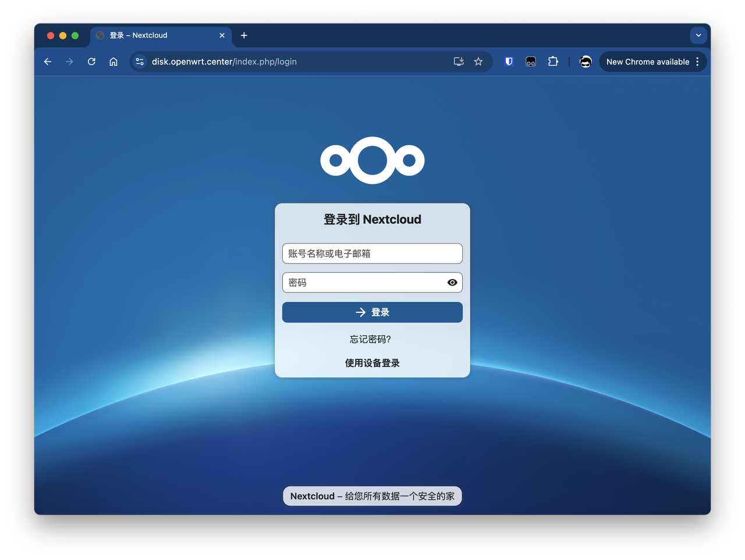The height and width of the screenshot is (560, 745).
Task: View site information icon in address bar
Action: [140, 62]
